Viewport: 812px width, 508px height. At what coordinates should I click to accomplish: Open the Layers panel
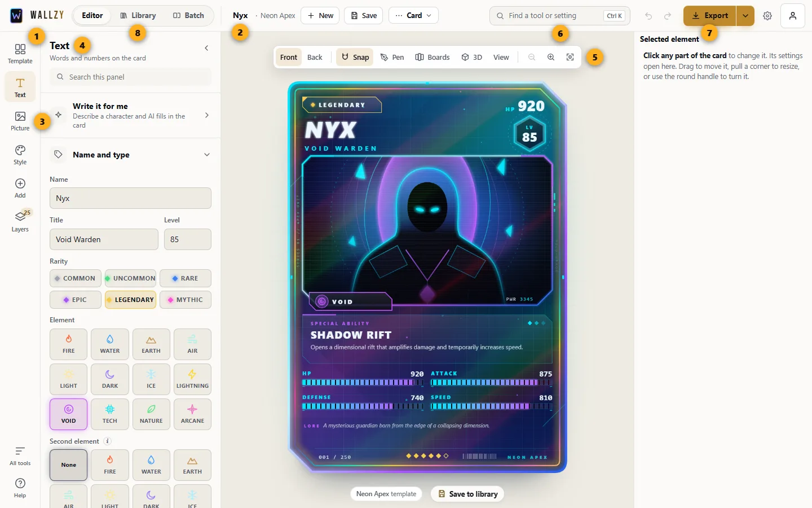20,222
